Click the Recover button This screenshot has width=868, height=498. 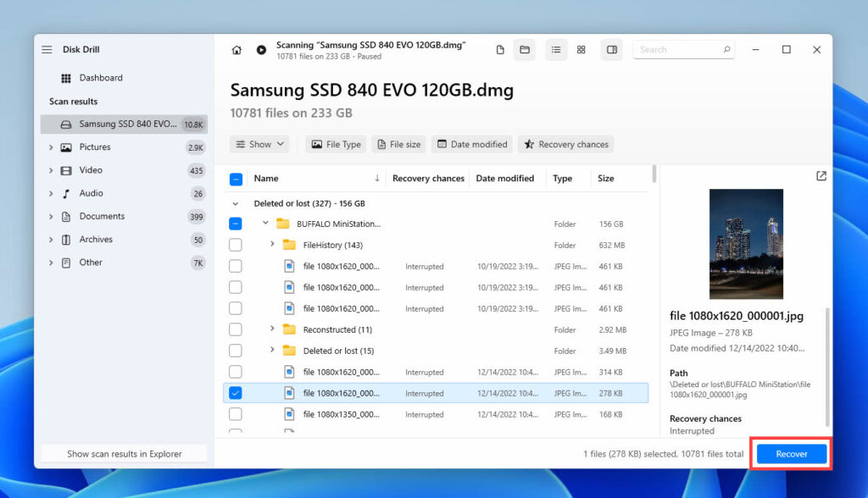click(x=790, y=453)
